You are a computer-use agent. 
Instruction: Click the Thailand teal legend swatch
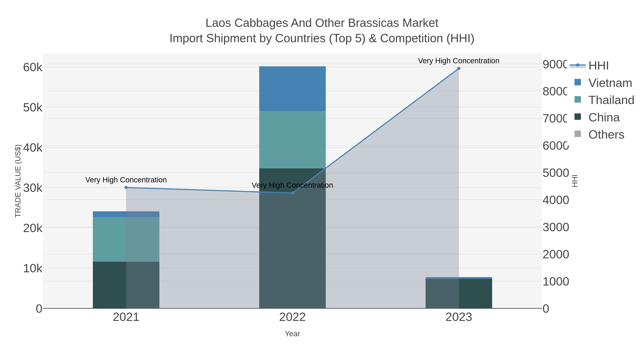coord(578,99)
